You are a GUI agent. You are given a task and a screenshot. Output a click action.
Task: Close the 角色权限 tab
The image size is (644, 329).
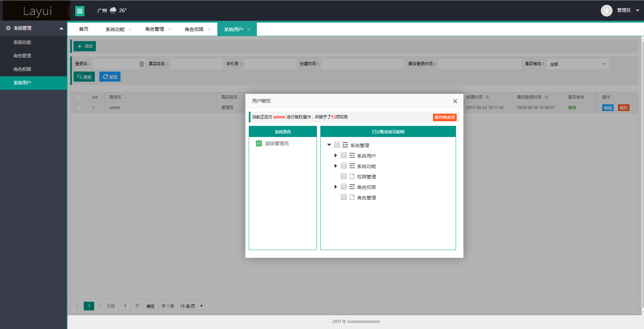209,29
